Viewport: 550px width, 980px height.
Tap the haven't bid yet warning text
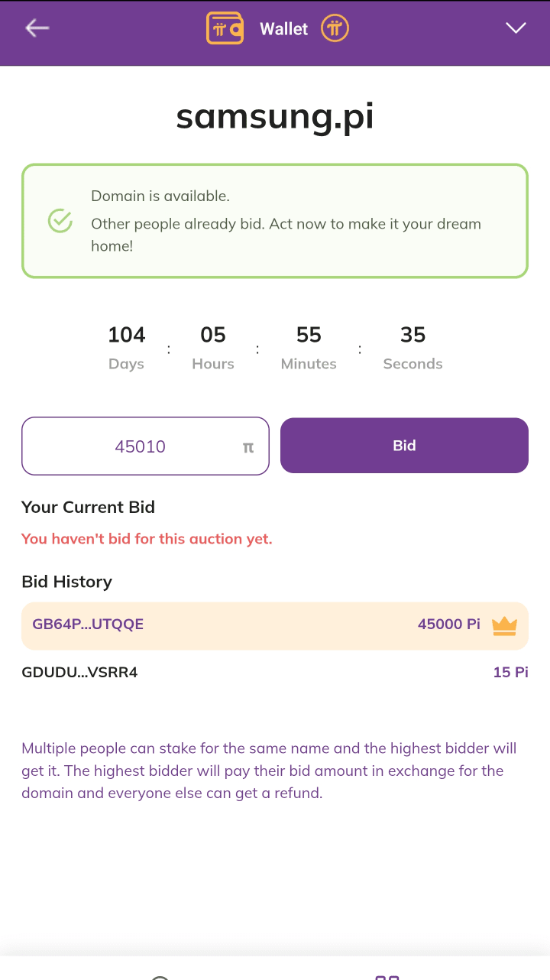[147, 539]
